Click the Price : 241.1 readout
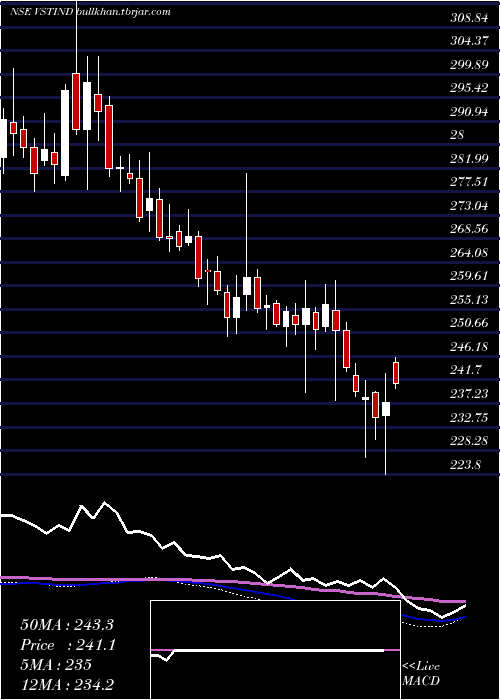Image resolution: width=500 pixels, height=700 pixels. tap(68, 645)
